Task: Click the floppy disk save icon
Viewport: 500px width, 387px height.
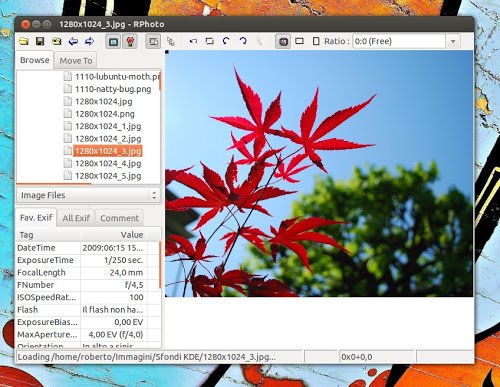Action: (x=40, y=41)
